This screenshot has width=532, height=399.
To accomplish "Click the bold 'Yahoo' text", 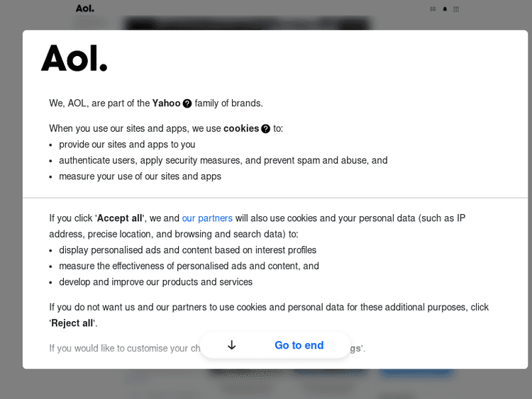I will click(x=166, y=103).
